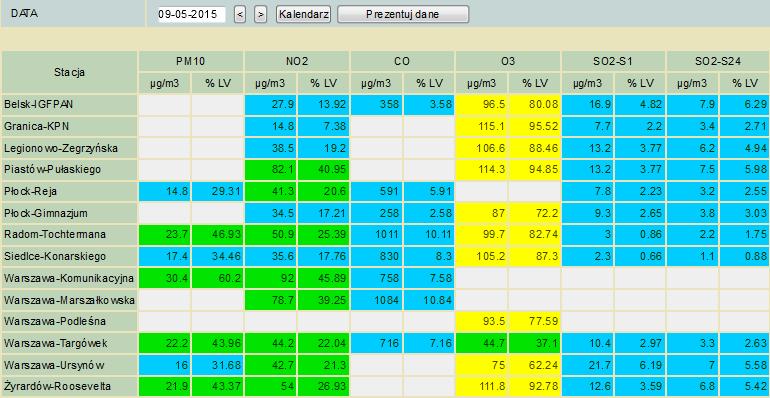Click the NO2 value 78.7 for Warszawa-Marszałkowska
Image resolution: width=770 pixels, height=398 pixels.
point(271,299)
